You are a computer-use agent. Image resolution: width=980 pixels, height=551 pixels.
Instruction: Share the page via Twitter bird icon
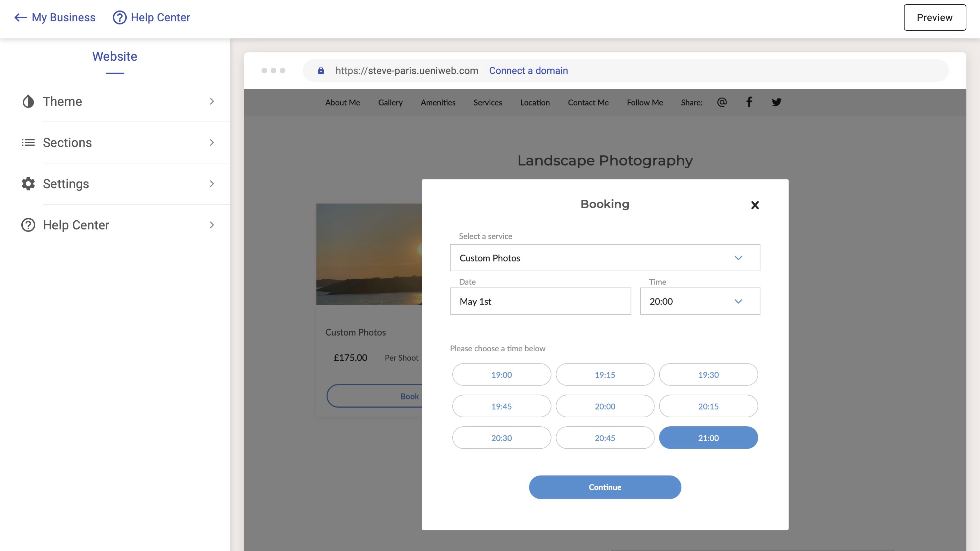pos(776,102)
